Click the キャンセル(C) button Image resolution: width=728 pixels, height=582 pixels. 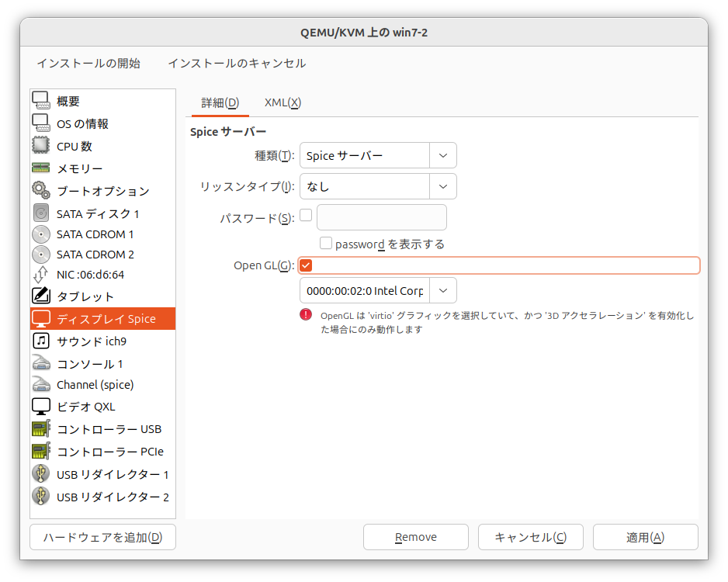tap(531, 537)
